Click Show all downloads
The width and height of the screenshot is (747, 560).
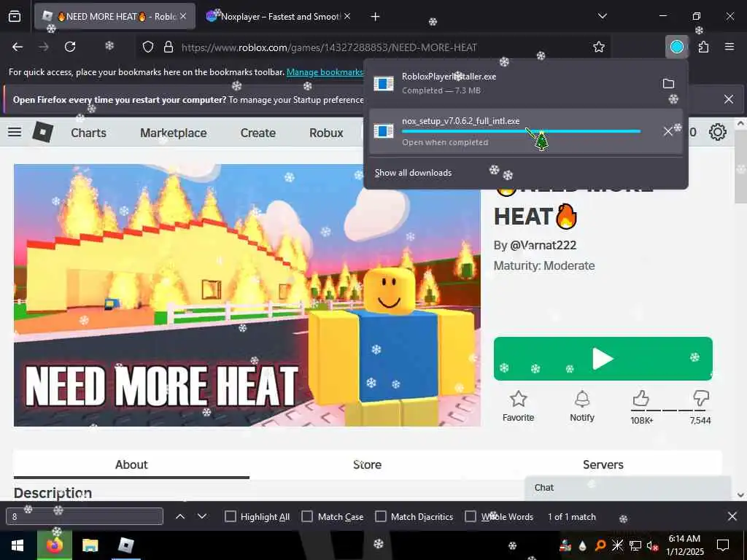[413, 173]
